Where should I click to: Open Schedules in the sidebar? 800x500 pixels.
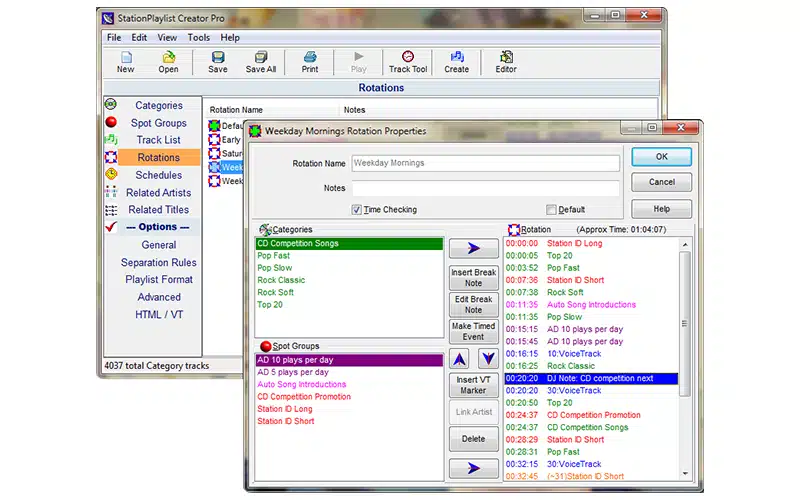coord(159,175)
